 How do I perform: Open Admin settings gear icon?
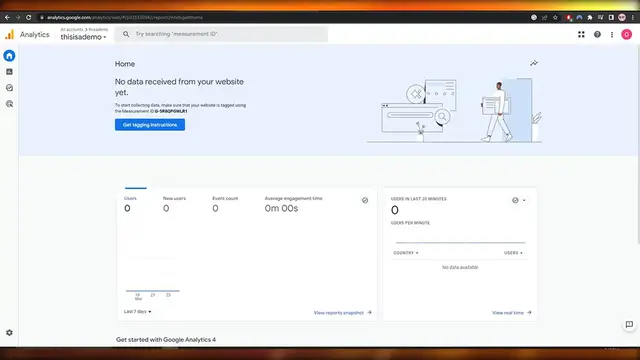click(9, 333)
